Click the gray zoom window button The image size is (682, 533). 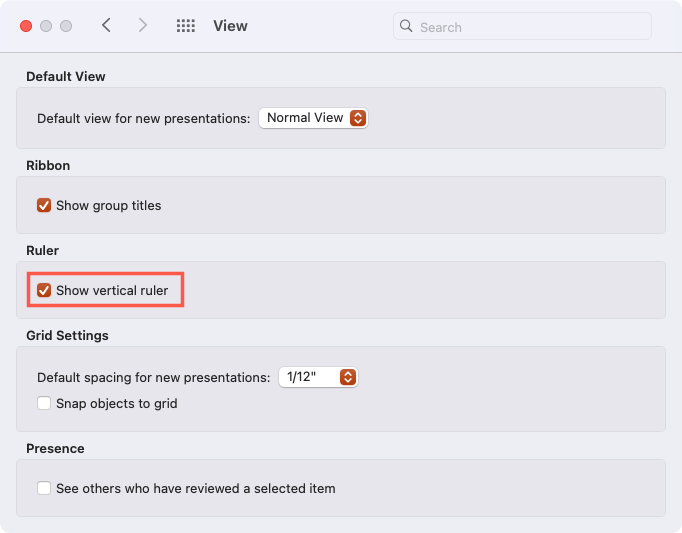pos(66,26)
